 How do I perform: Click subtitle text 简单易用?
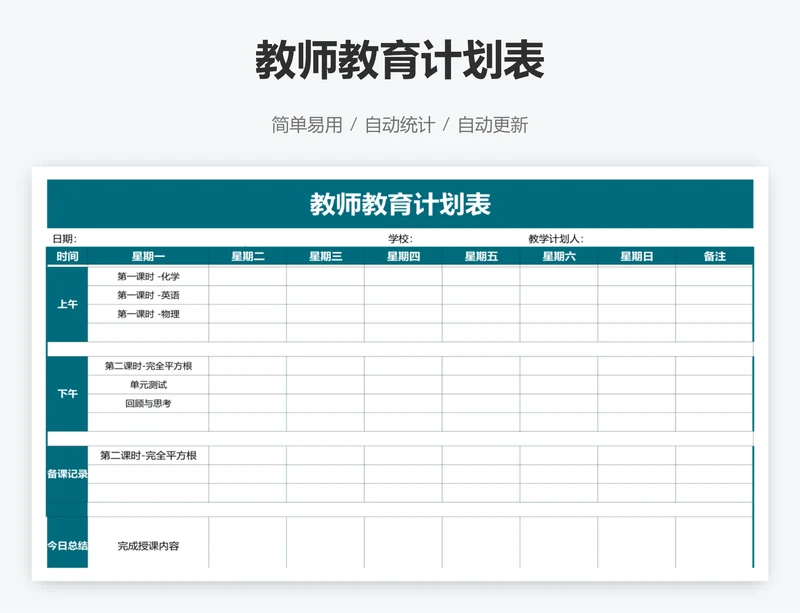[307, 125]
